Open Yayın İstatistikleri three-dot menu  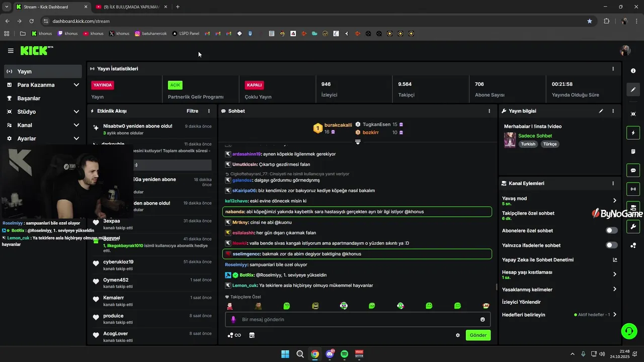(x=613, y=69)
